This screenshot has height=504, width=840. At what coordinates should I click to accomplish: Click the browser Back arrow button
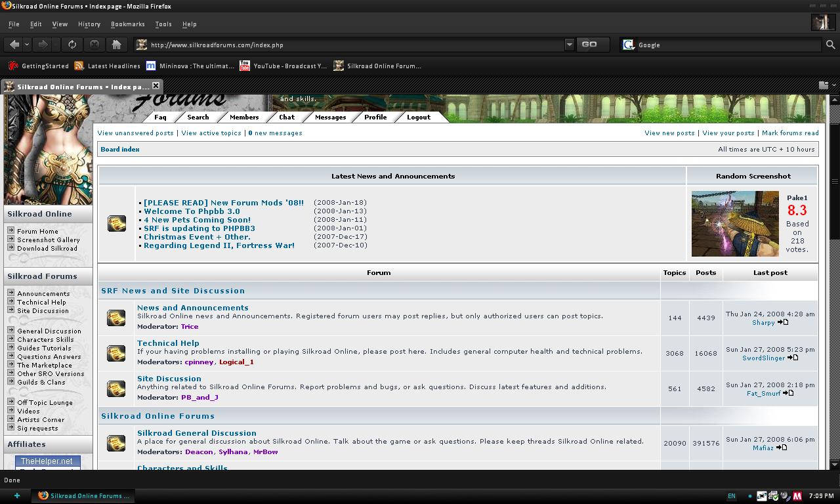coord(14,45)
